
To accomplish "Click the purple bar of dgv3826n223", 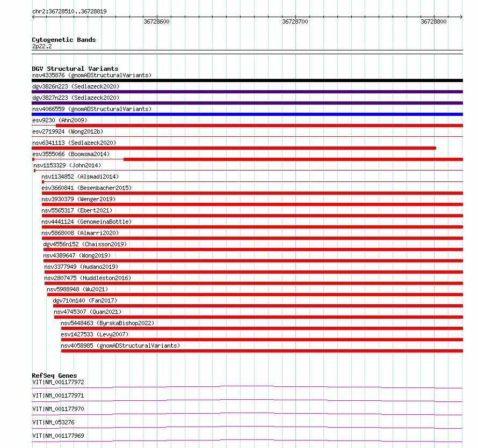I will [x=247, y=92].
